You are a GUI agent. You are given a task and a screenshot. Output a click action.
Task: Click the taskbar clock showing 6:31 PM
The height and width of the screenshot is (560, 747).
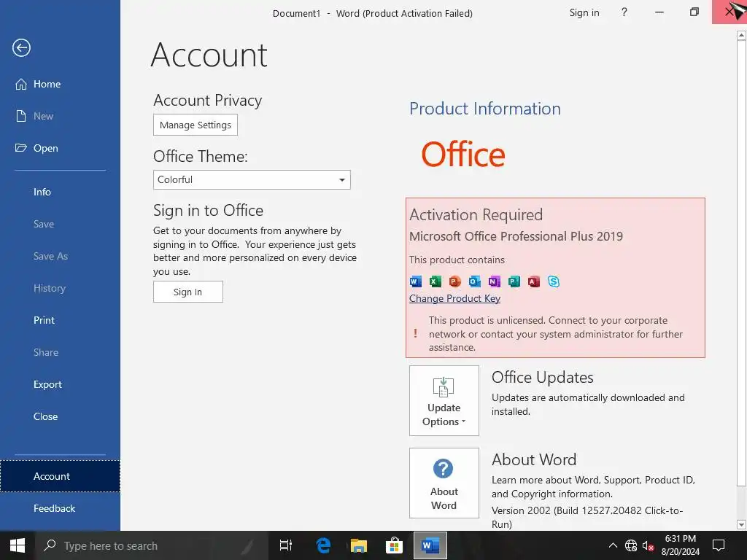[681, 545]
